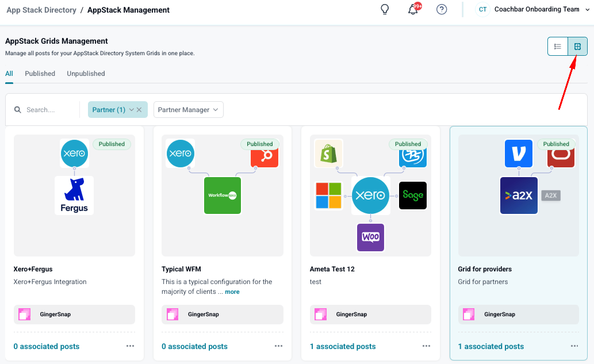The height and width of the screenshot is (364, 594).
Task: Click the Microsoft logo icon
Action: click(x=328, y=196)
